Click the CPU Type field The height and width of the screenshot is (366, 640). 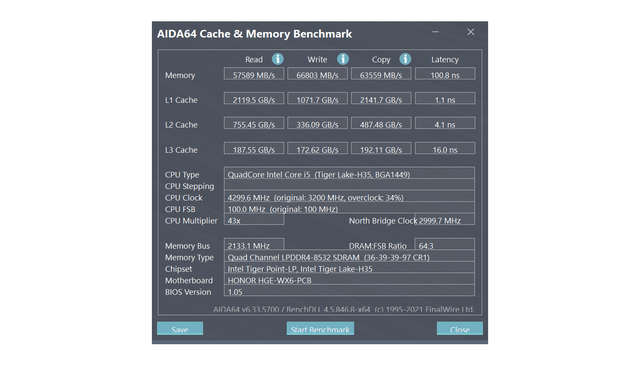(349, 173)
